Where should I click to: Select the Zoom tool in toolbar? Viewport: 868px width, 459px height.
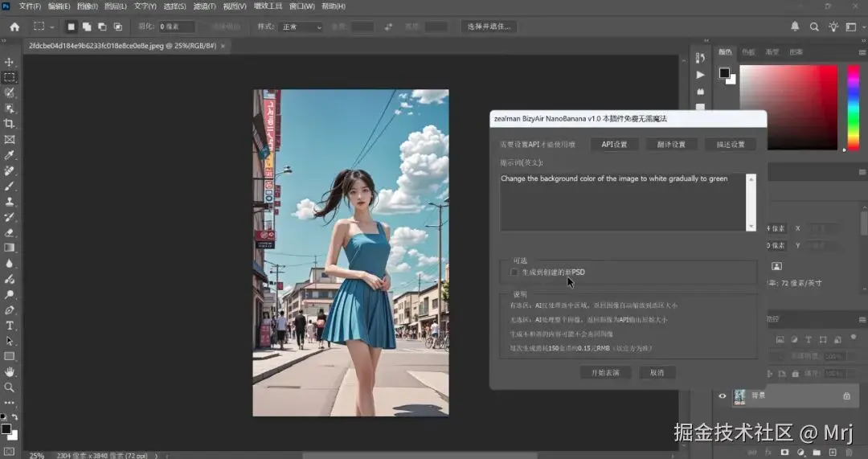pos(10,387)
